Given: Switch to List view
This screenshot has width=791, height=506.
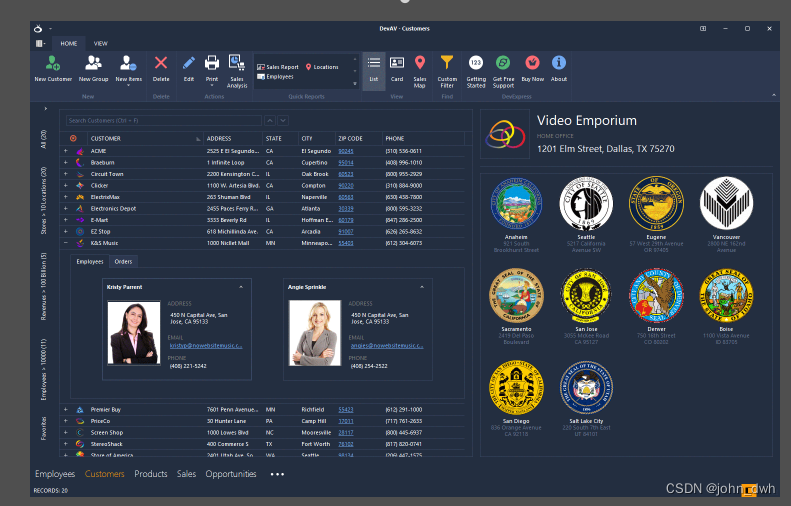Looking at the screenshot, I should point(374,71).
